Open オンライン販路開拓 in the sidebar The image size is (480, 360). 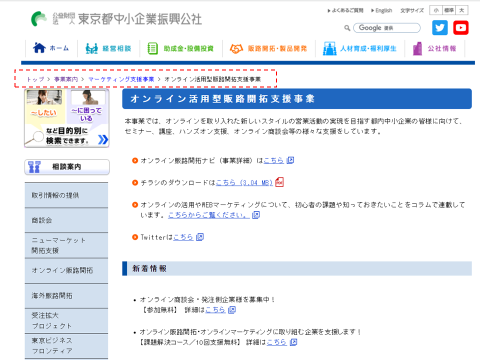pos(66,270)
